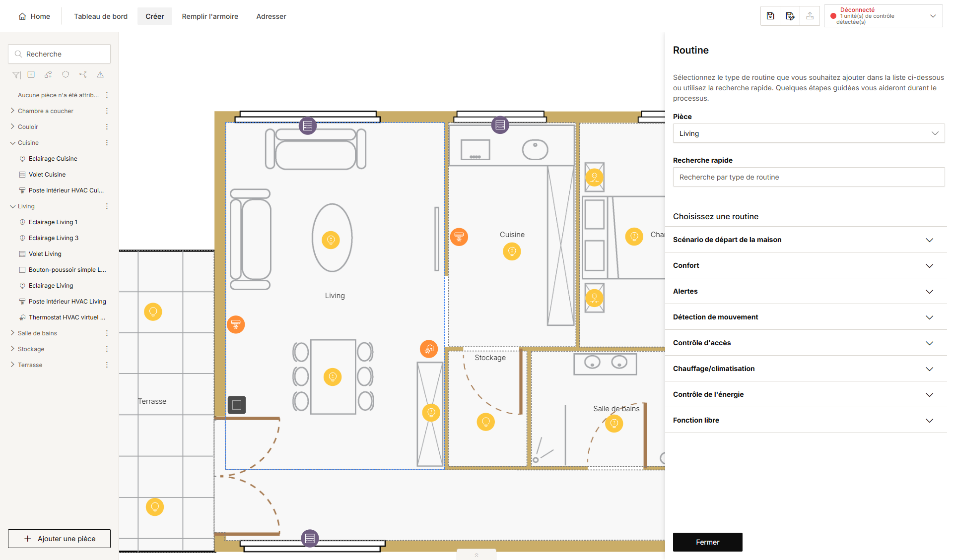Switch to Remplir l'armoire tab
953x560 pixels.
210,16
